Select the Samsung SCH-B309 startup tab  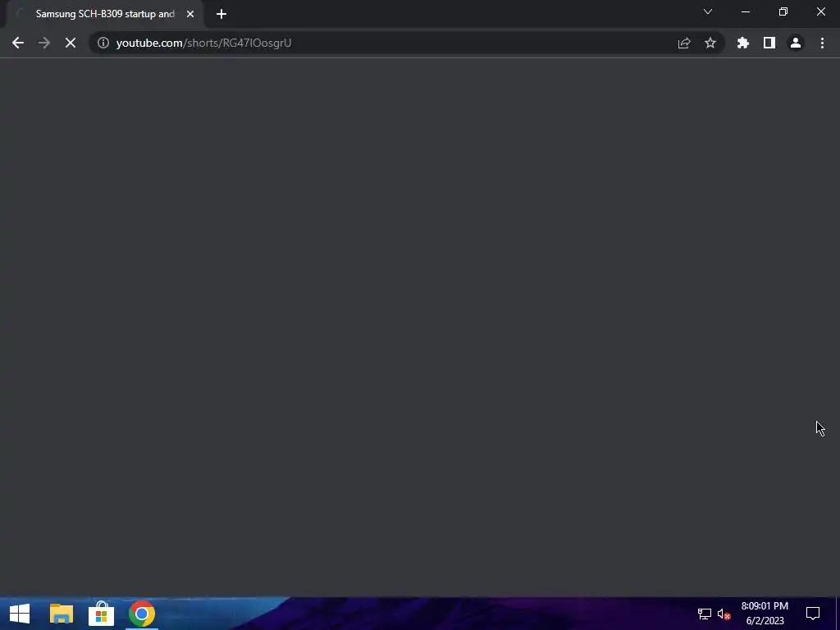[105, 14]
